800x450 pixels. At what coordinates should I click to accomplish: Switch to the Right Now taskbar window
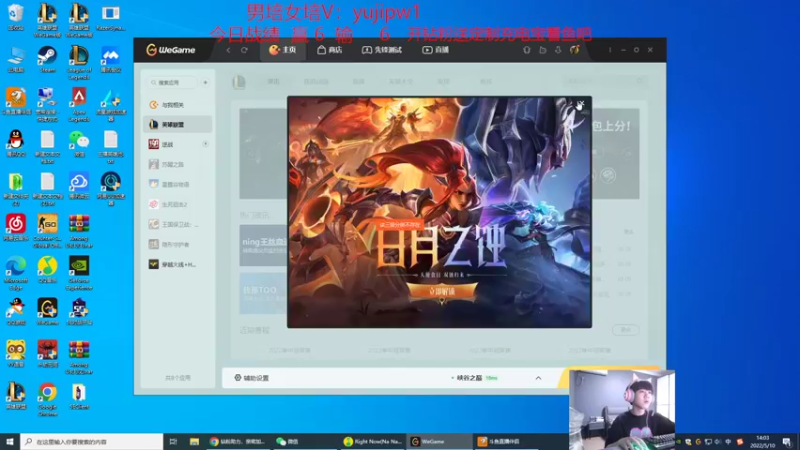[372, 441]
